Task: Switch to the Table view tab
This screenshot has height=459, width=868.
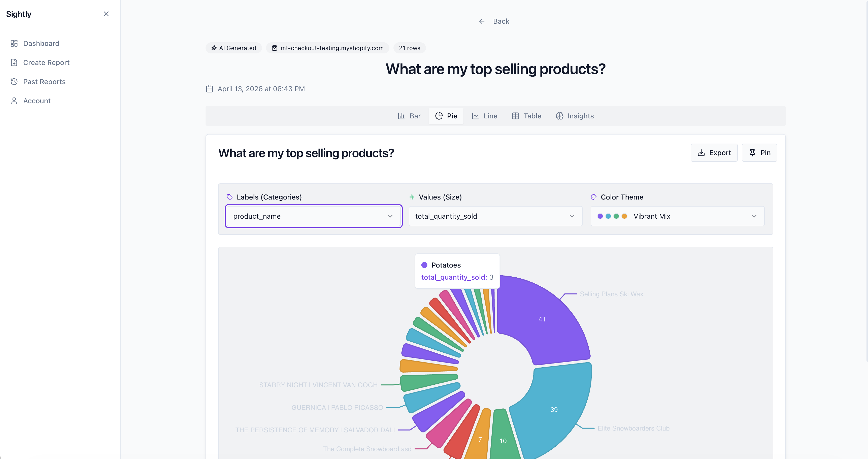Action: click(526, 116)
